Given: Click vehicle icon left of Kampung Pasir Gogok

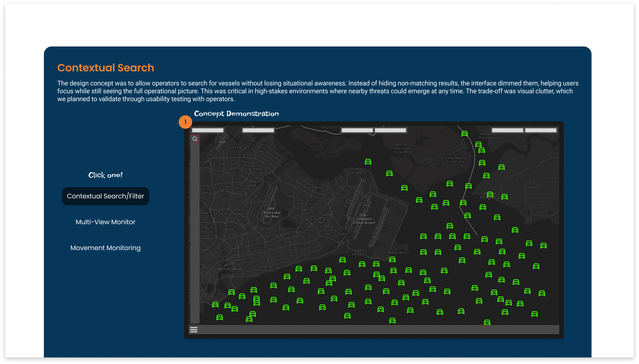Looking at the screenshot, I should (464, 134).
